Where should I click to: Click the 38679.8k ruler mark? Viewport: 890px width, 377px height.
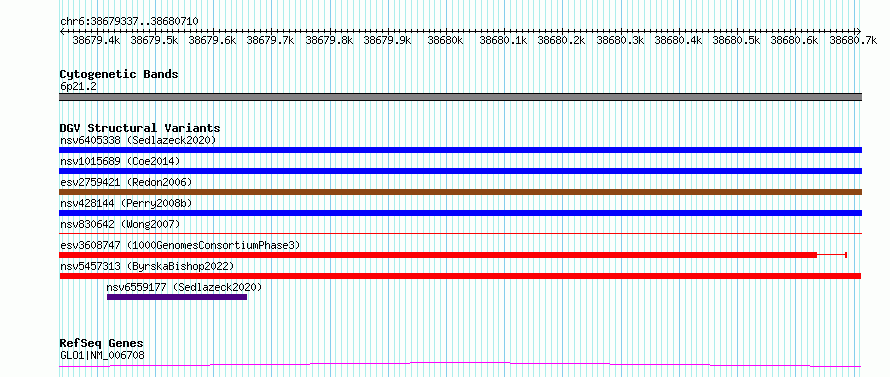click(329, 40)
